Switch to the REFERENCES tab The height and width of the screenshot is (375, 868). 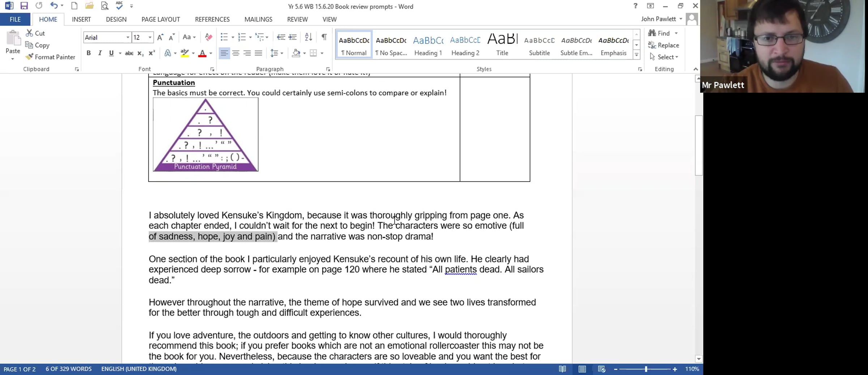212,20
